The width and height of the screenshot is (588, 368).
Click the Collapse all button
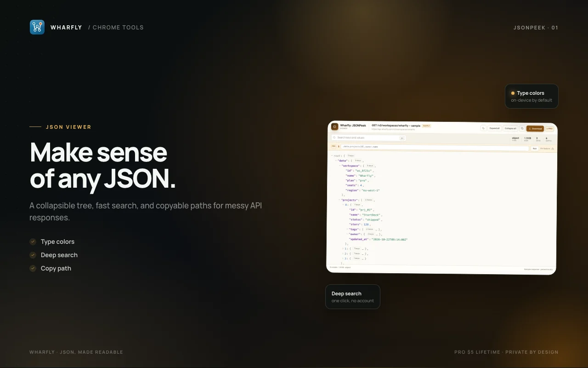(x=510, y=128)
